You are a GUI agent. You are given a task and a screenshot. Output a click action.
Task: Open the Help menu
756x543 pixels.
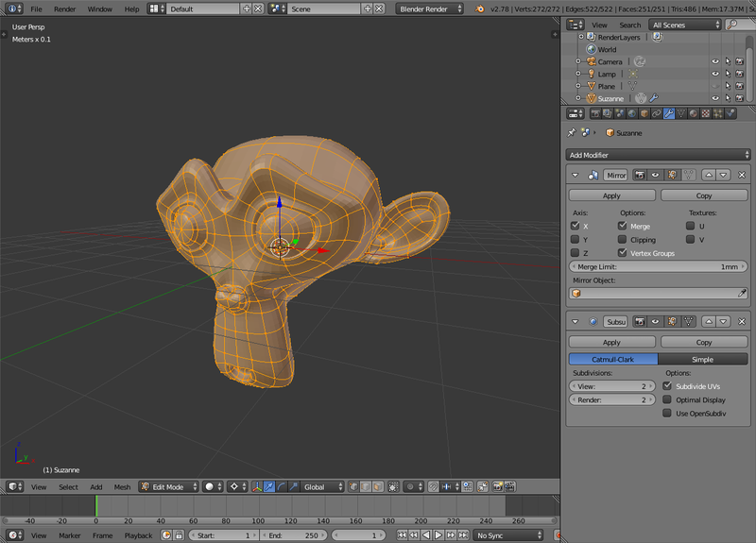[131, 9]
